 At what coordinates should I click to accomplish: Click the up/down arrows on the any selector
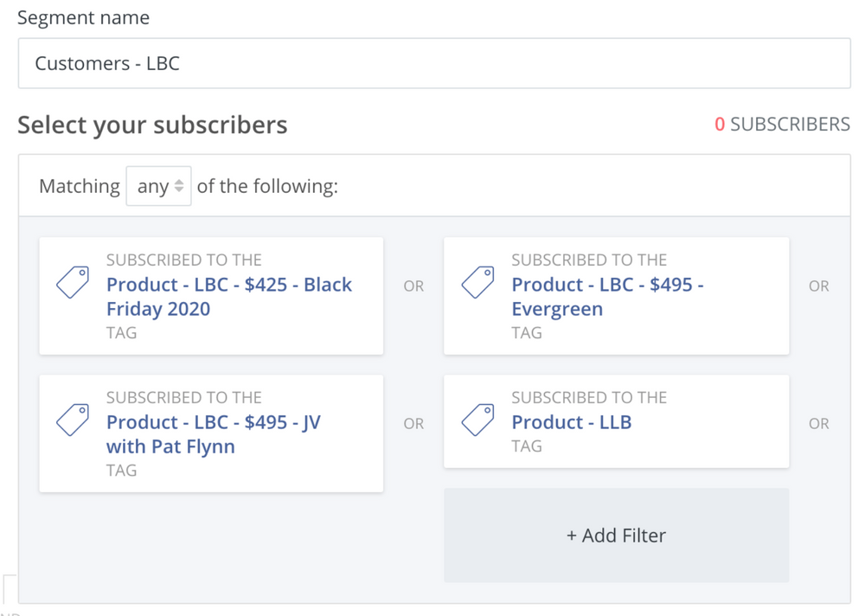tap(179, 186)
